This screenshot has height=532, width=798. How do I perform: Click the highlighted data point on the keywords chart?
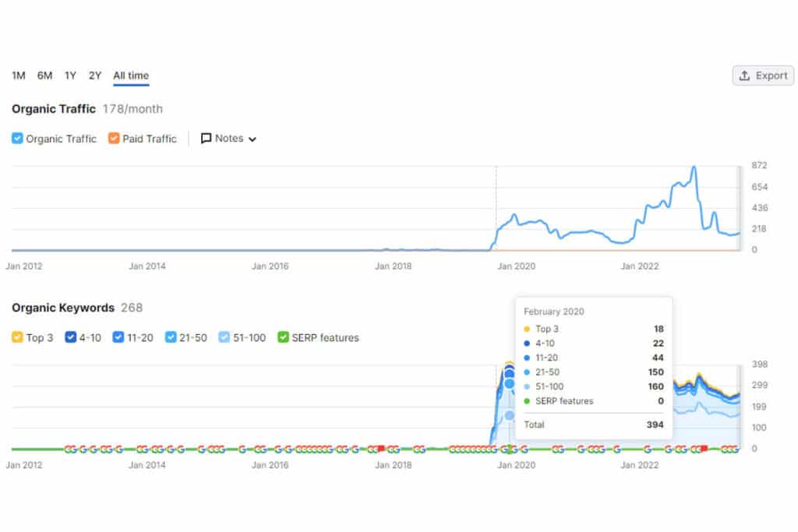[509, 384]
